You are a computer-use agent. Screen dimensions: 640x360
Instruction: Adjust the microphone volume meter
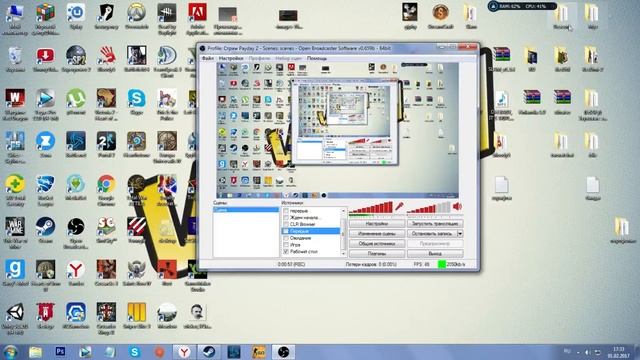click(x=371, y=207)
